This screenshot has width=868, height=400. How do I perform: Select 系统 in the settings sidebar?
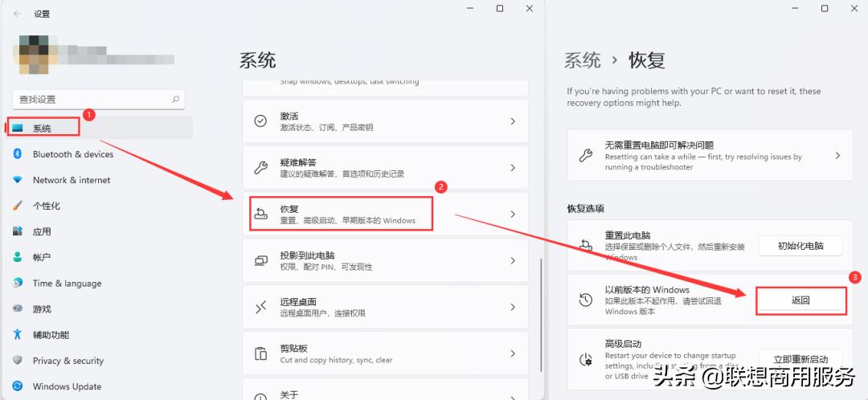(x=99, y=129)
